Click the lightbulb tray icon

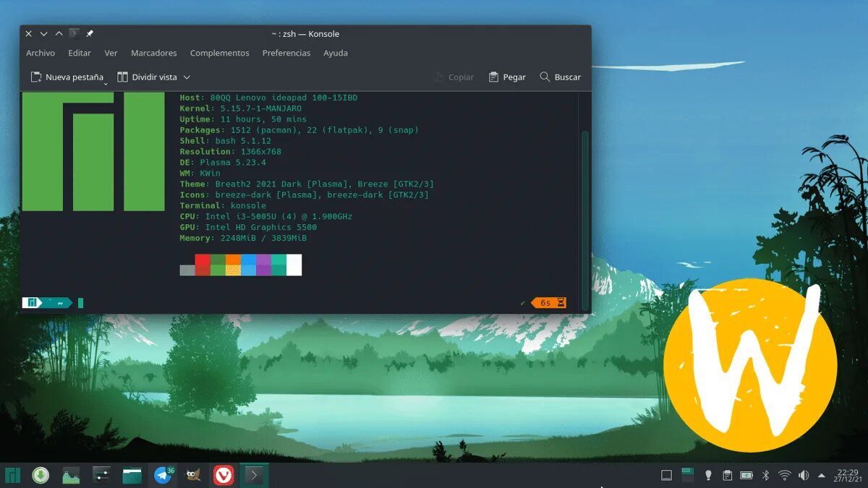tap(709, 476)
